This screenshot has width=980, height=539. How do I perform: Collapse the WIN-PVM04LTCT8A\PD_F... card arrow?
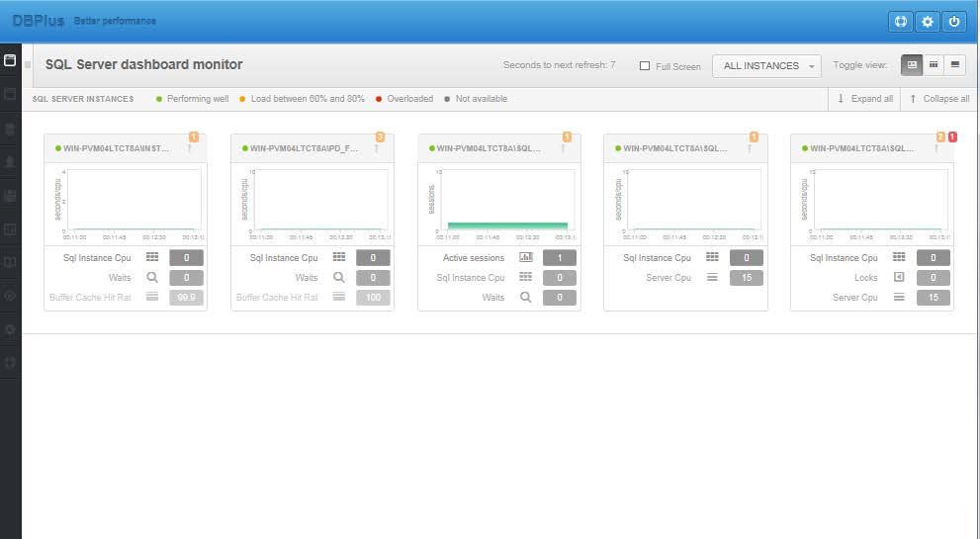(x=376, y=148)
